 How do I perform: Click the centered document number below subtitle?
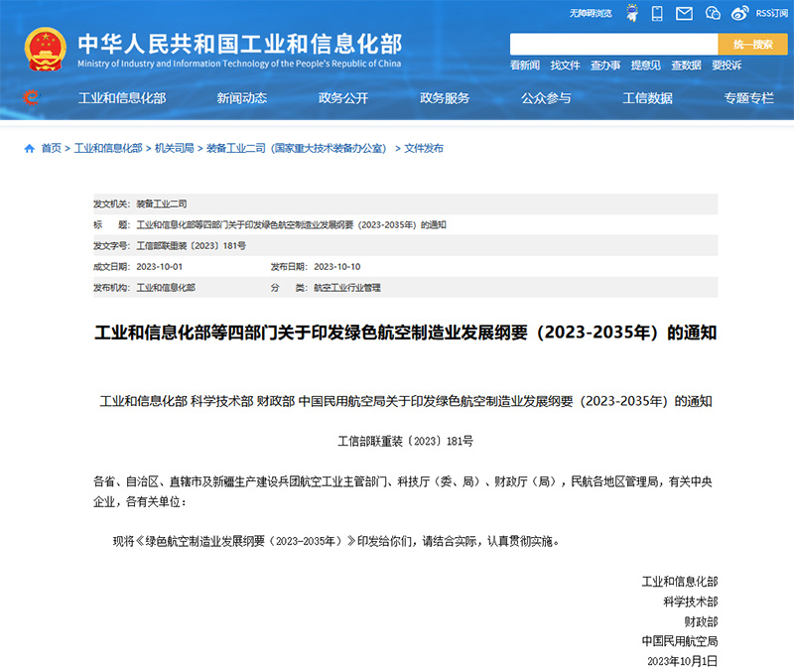[406, 442]
